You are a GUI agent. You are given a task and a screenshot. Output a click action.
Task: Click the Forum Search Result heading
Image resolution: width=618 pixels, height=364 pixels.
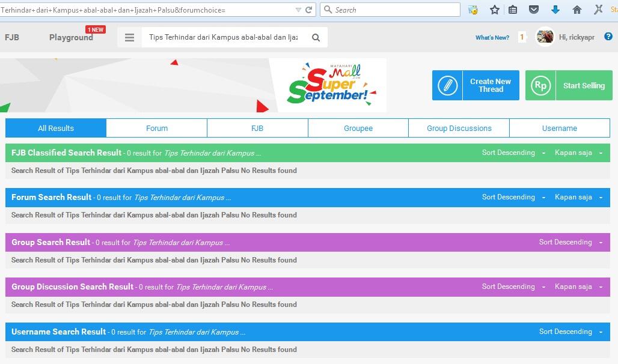click(51, 197)
